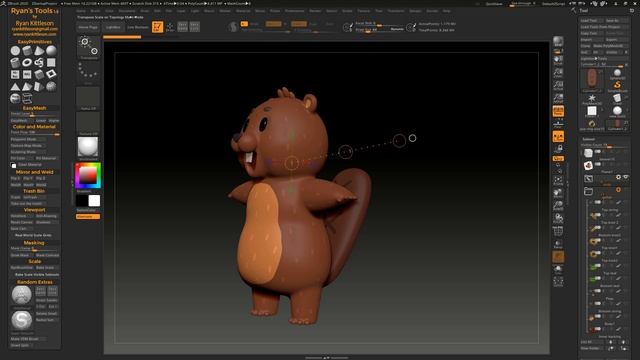
Task: Click the subtool gear settings icon
Action: [x=618, y=177]
